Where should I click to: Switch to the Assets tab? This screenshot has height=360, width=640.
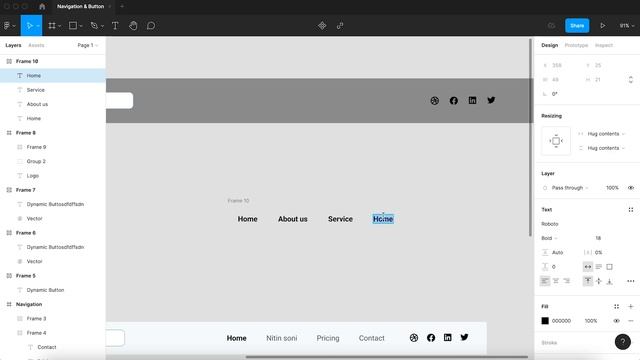[x=36, y=45]
